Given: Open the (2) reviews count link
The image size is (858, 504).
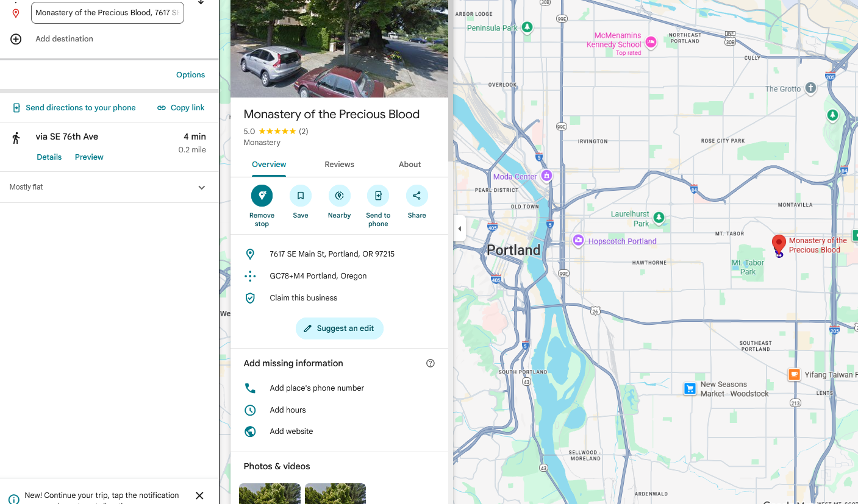Looking at the screenshot, I should 303,131.
